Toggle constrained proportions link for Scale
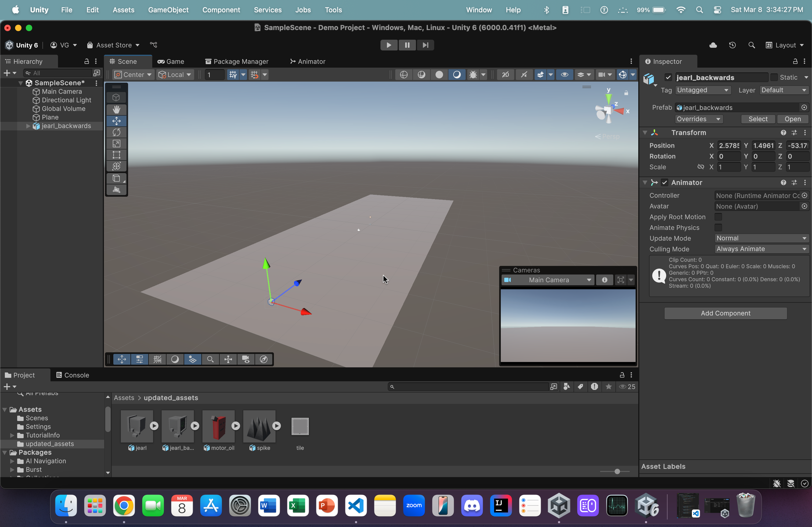 coord(701,167)
